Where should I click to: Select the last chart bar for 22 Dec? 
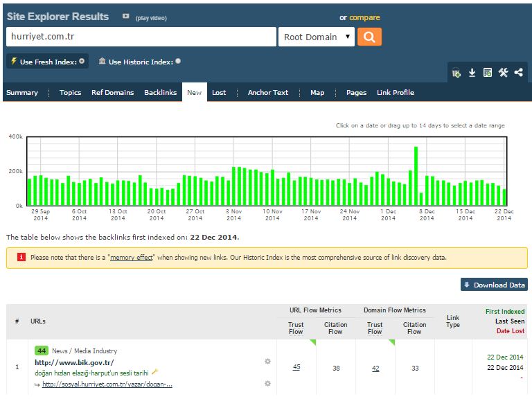click(504, 197)
